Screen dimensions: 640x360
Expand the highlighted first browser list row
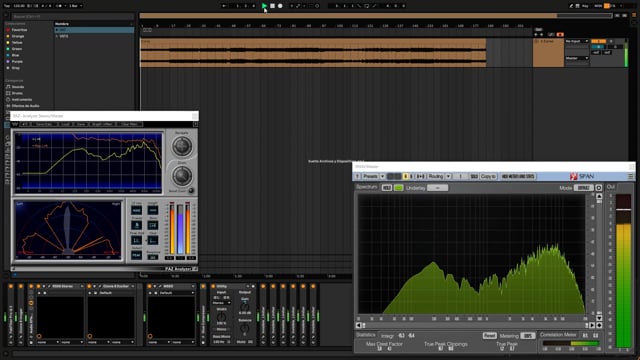click(57, 30)
